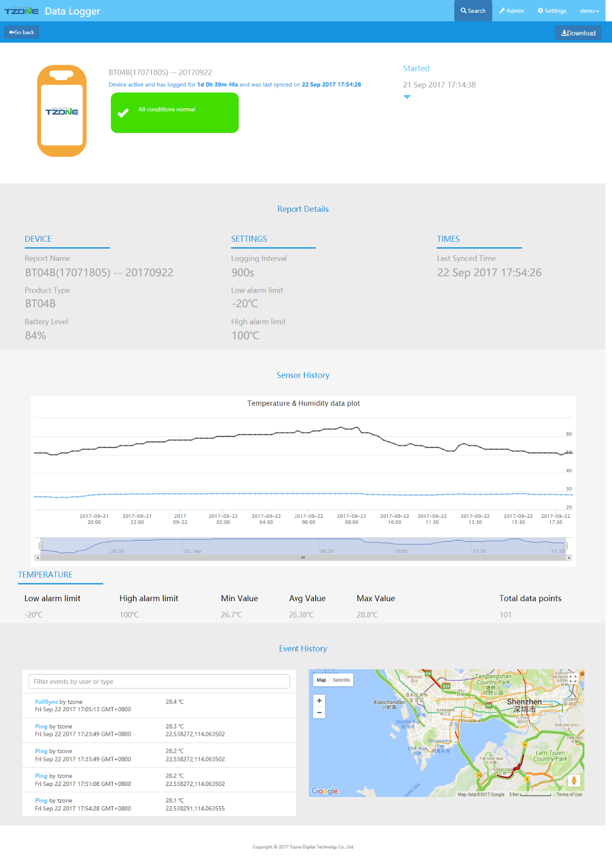
Task: Click the chart scrollbar right arrow
Action: (x=569, y=558)
